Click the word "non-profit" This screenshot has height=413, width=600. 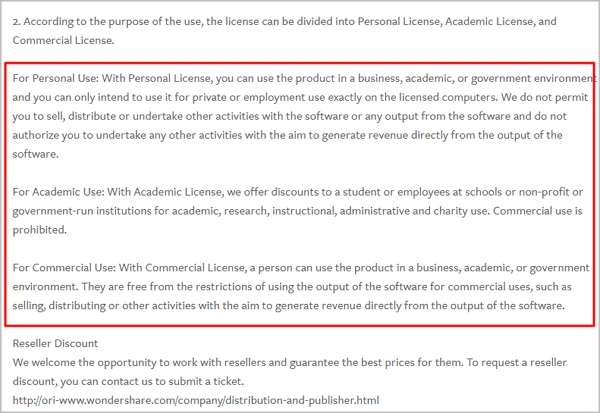pyautogui.click(x=544, y=192)
